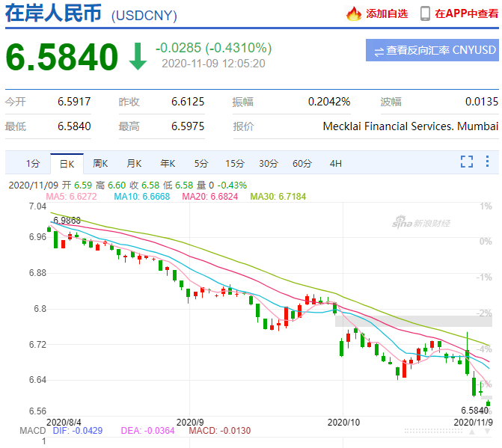Viewport: 502px width, 448px height.
Task: Select the 60分 interval tab
Action: pos(302,163)
